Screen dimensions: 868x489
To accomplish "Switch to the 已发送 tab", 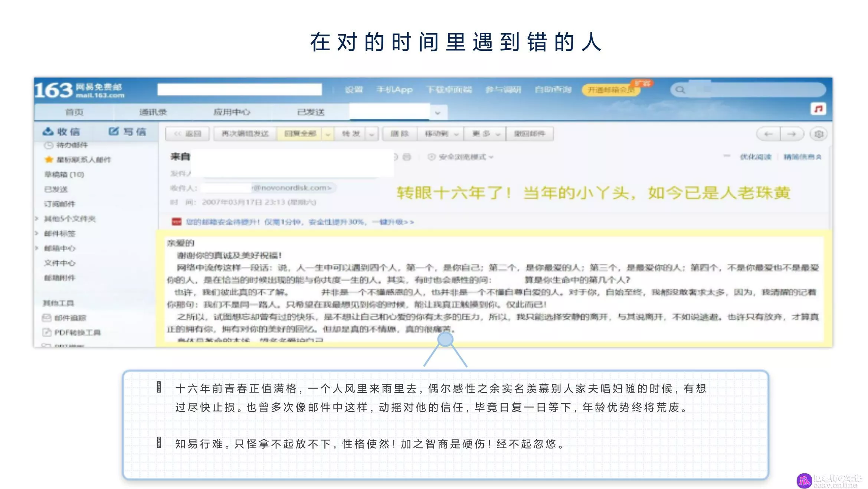I will [311, 112].
